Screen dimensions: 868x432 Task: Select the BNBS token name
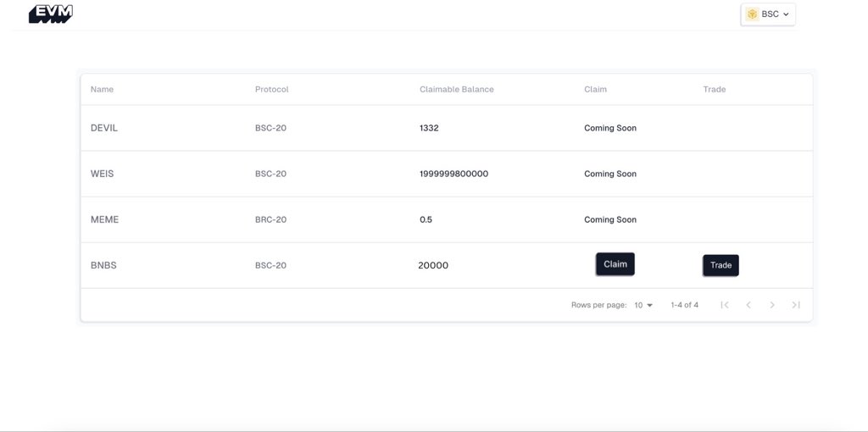tap(103, 265)
